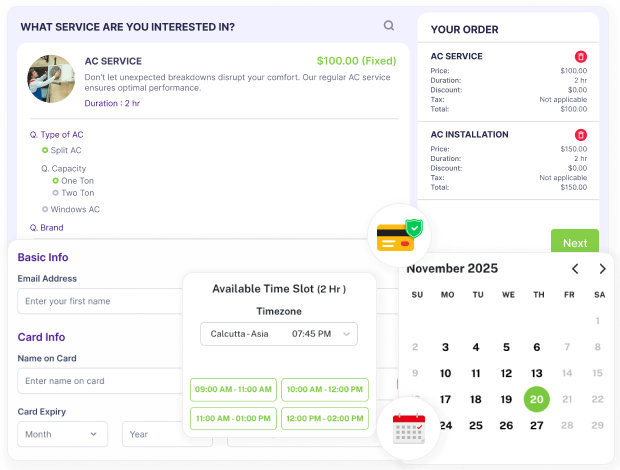Go to previous month in calendar
This screenshot has width=620, height=470.
(x=575, y=269)
